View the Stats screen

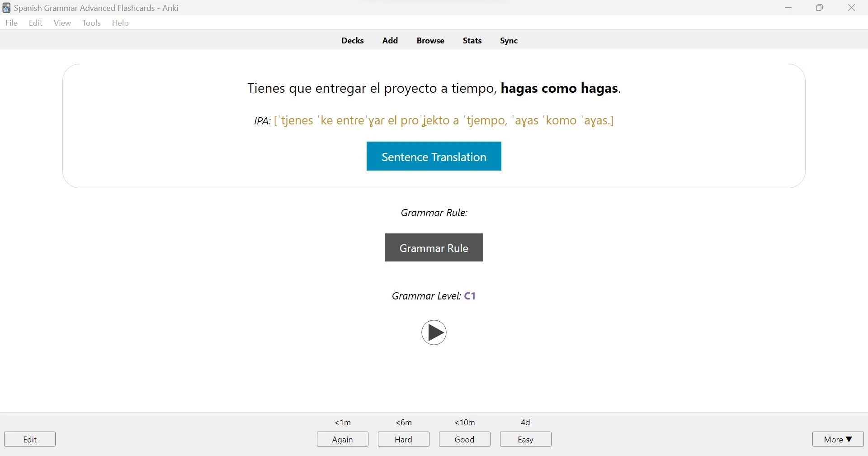pyautogui.click(x=472, y=40)
